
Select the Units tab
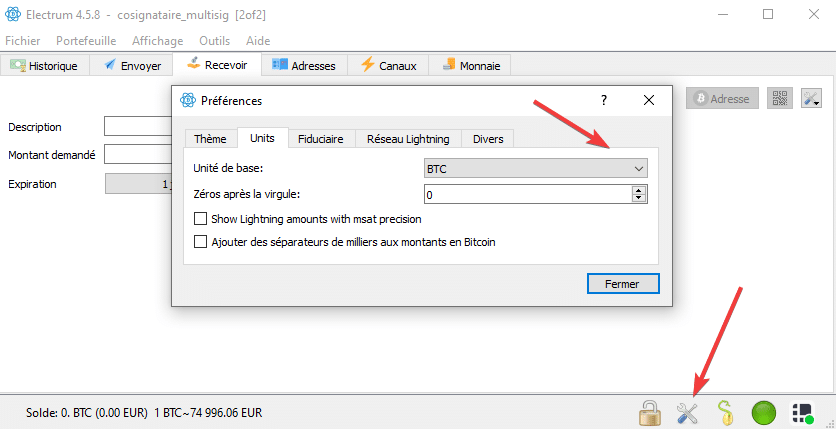coord(262,138)
